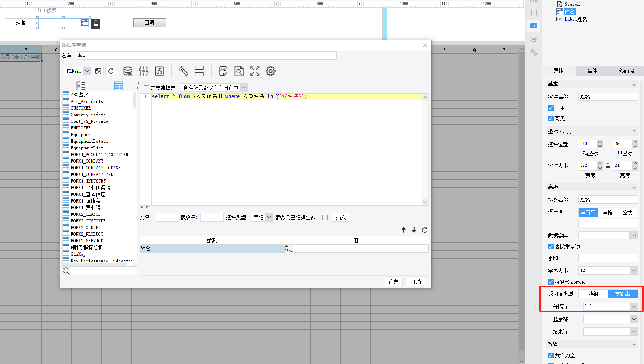Switch to the 事件 tab
The image size is (644, 364).
coord(592,71)
